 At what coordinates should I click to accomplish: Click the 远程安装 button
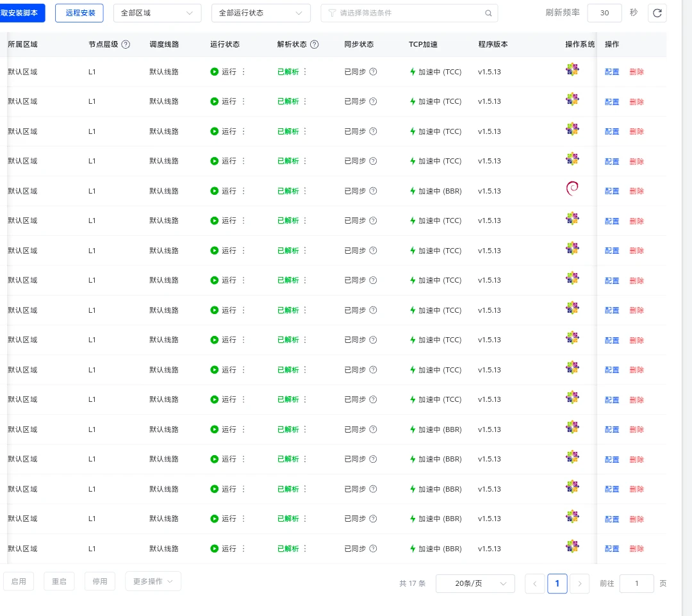[x=79, y=13]
